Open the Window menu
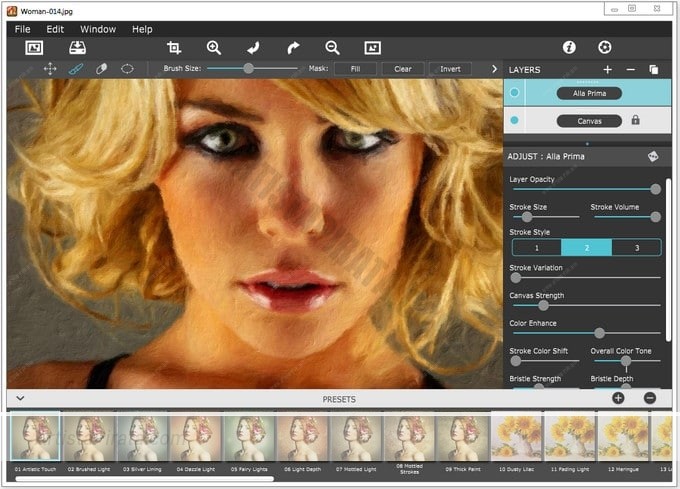The height and width of the screenshot is (489, 680). pos(98,29)
